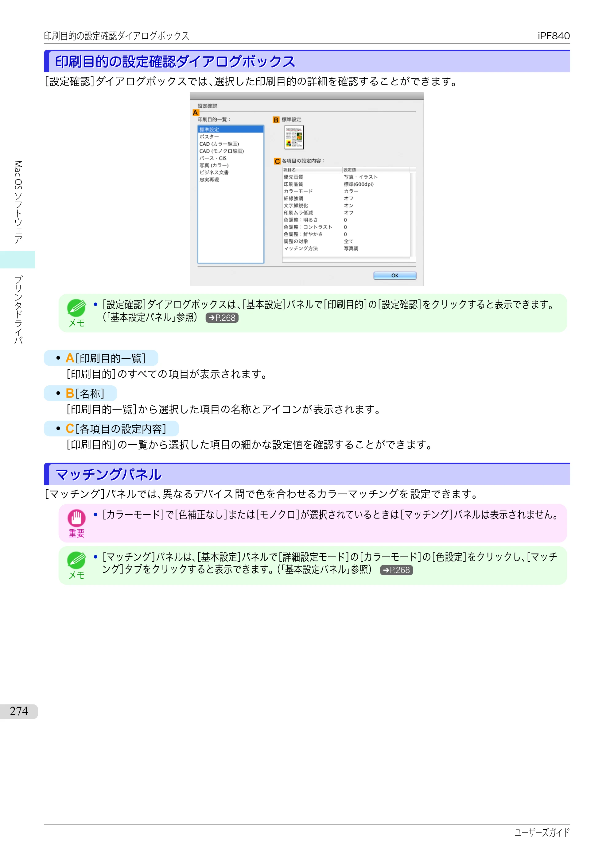Select the 文字鮮鋭化 row in settings table

[346, 206]
